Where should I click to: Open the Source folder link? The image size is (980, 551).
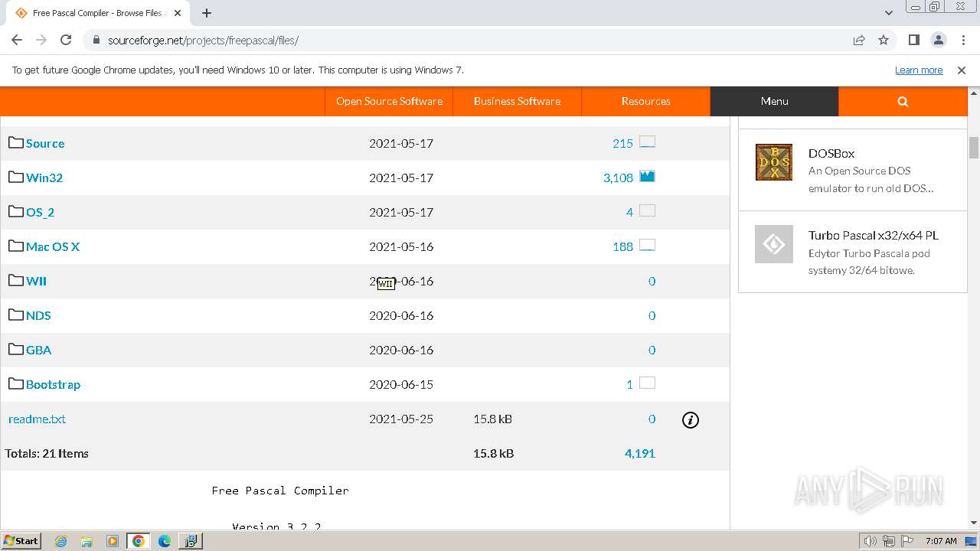[45, 143]
